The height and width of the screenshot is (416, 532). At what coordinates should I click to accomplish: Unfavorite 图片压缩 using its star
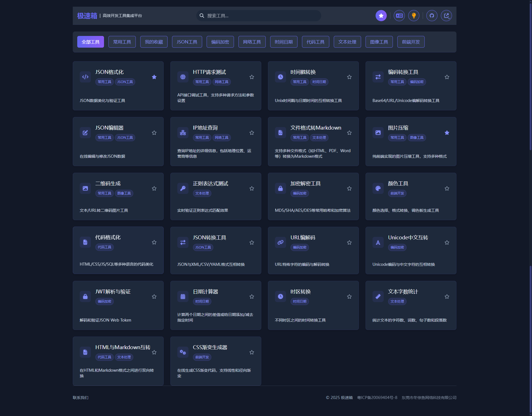(447, 133)
